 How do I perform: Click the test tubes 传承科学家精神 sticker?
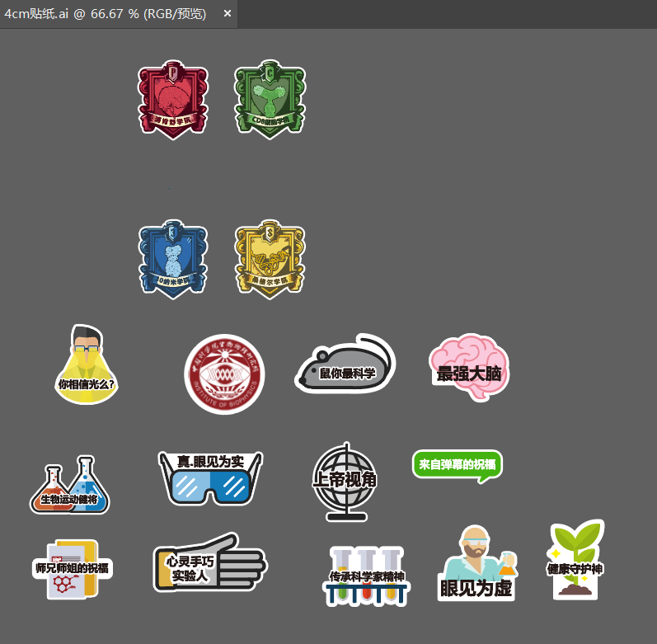point(367,575)
